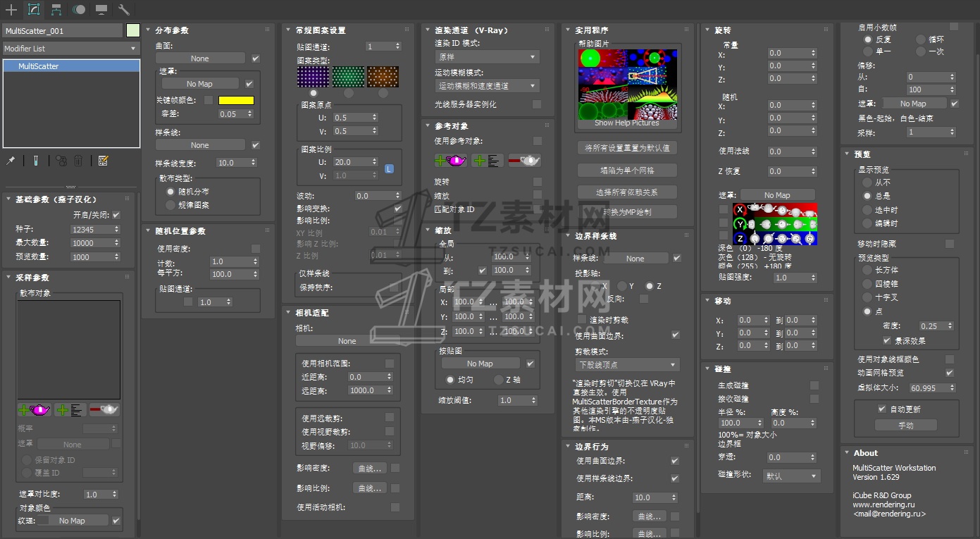980x539 pixels.
Task: Click the 虚拟体大小 spinner arrows
Action: pos(953,388)
